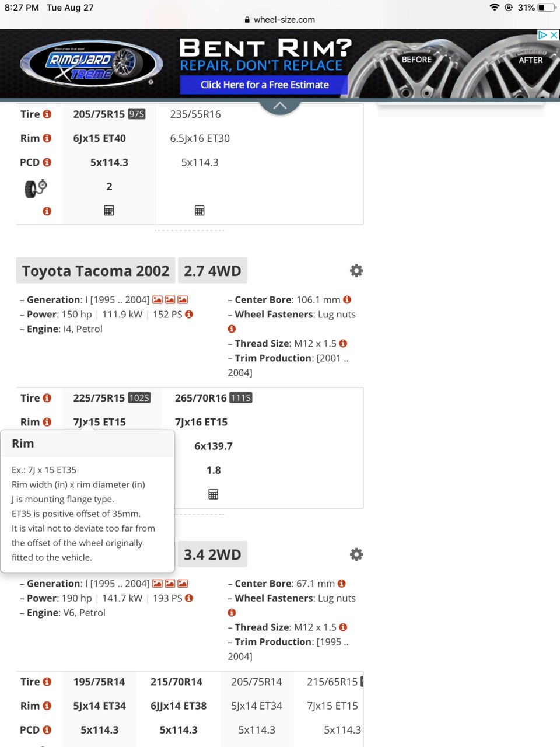This screenshot has height=747, width=560.
Task: Tap the info icon next to 152 PS
Action: click(x=189, y=315)
